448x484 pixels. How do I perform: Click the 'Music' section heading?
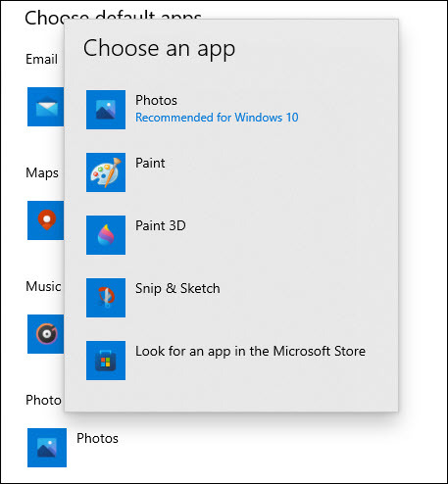coord(43,286)
